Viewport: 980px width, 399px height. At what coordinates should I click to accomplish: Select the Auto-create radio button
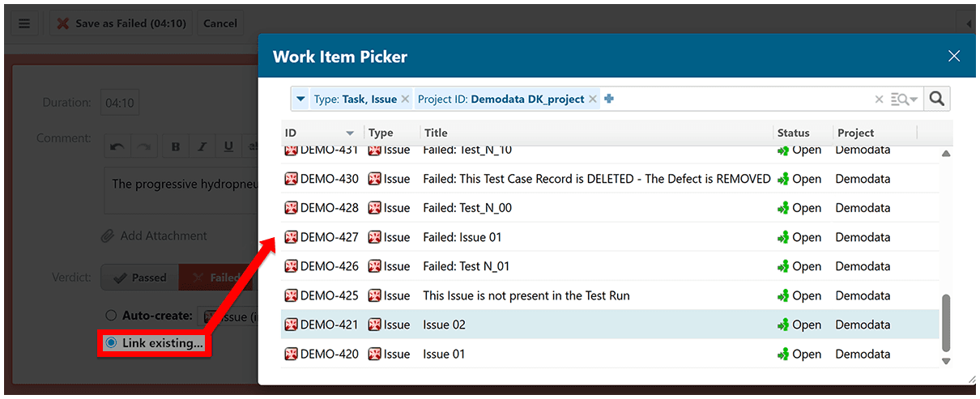pyautogui.click(x=112, y=316)
